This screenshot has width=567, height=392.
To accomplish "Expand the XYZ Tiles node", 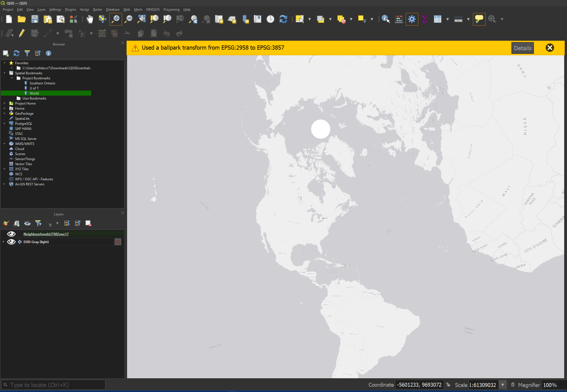I will [x=4, y=169].
